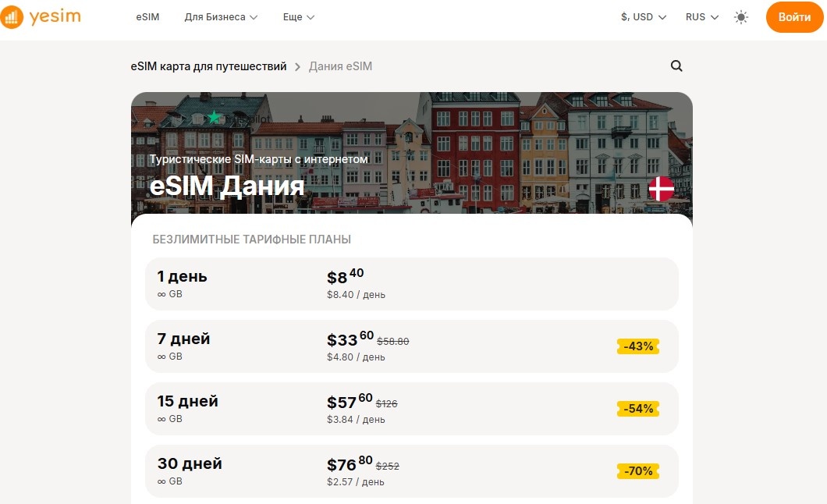
Task: Select the 15 дней plan row
Action: point(411,408)
